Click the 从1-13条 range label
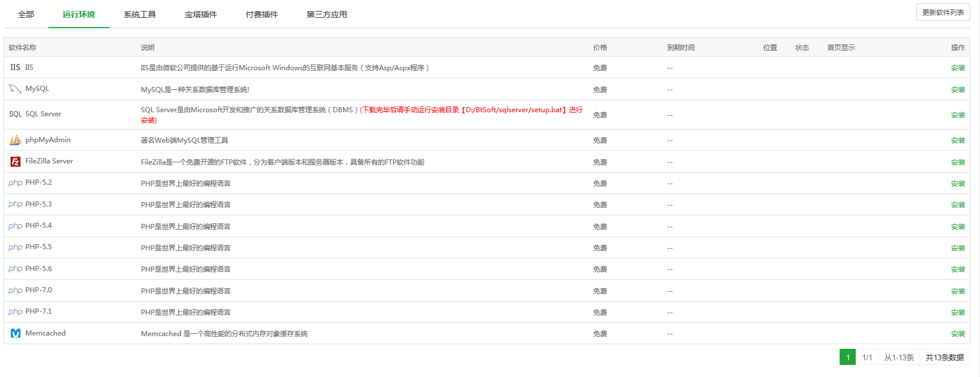Screen dimensions: 980x377 click(899, 357)
